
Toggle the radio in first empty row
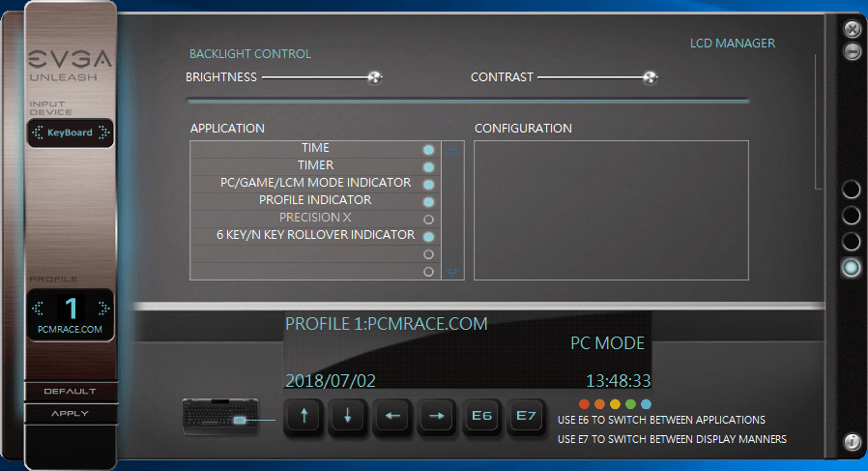tap(428, 254)
